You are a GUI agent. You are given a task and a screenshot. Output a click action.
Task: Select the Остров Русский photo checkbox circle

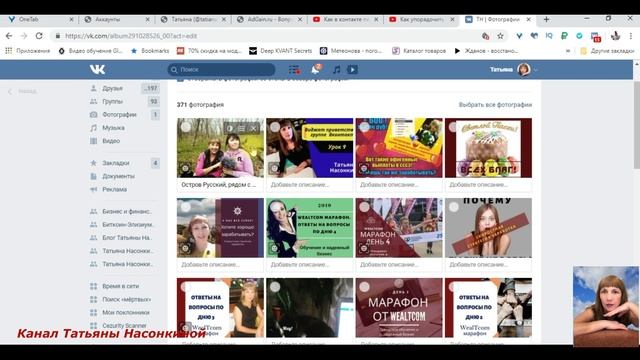(186, 127)
